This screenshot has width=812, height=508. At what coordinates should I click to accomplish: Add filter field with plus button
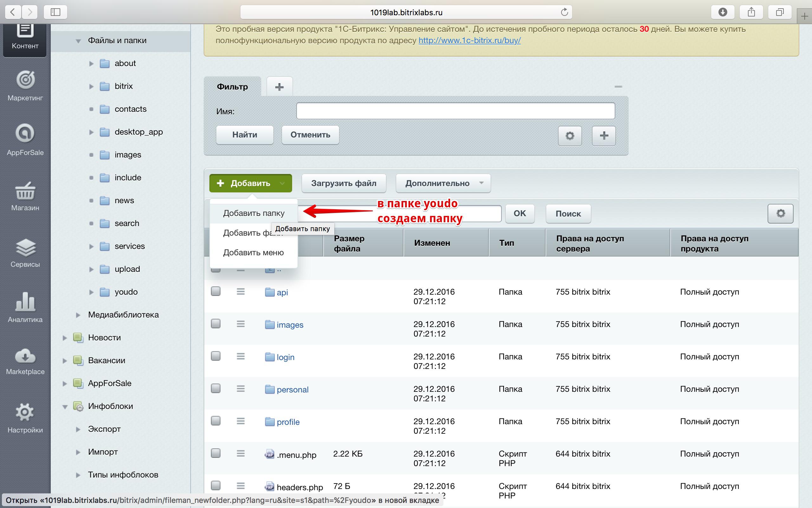point(604,136)
